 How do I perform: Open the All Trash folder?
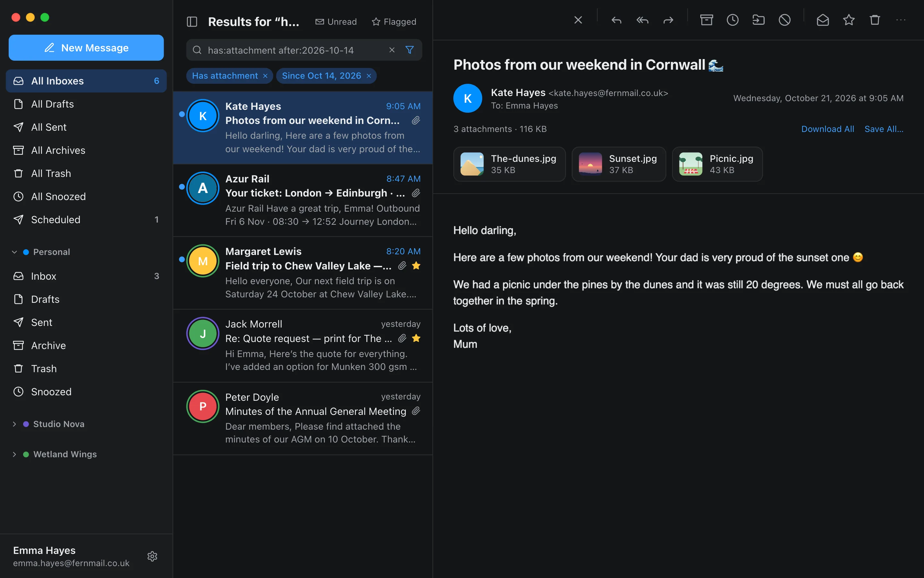(86, 173)
